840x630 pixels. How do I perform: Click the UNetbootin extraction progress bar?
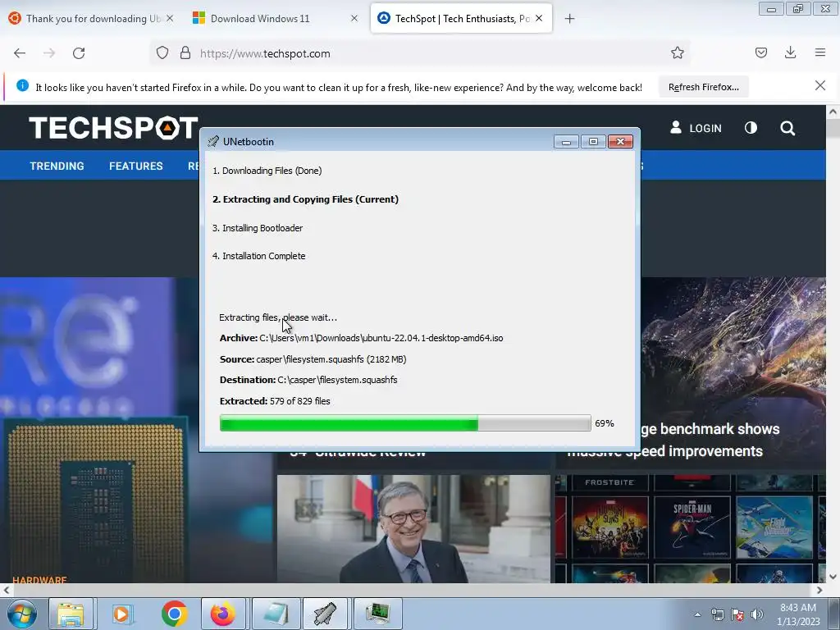click(x=405, y=423)
